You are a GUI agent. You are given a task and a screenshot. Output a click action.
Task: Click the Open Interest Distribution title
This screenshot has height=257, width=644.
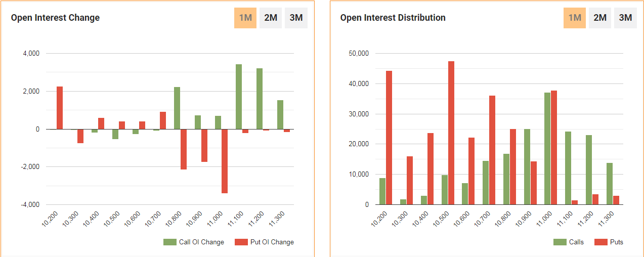(x=393, y=18)
